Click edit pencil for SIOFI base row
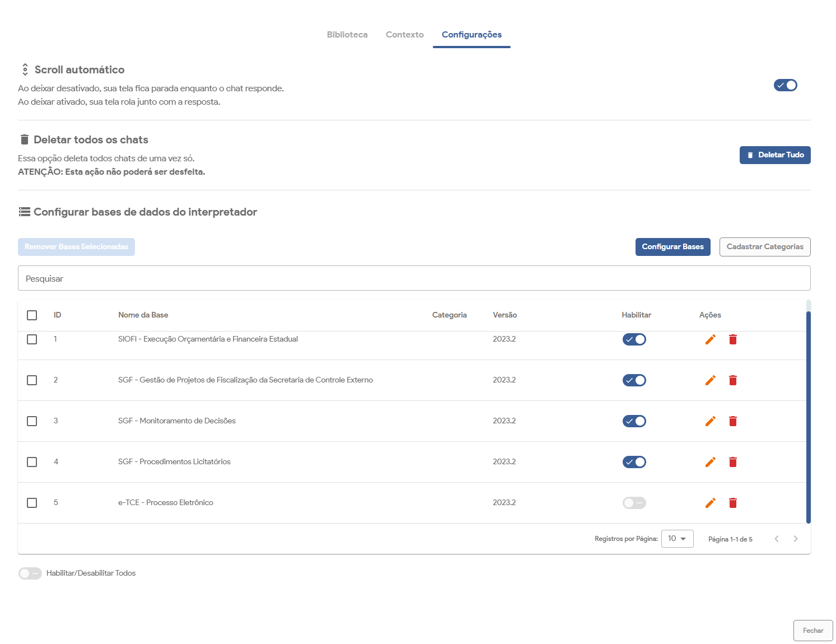This screenshot has height=644, width=836. click(710, 339)
